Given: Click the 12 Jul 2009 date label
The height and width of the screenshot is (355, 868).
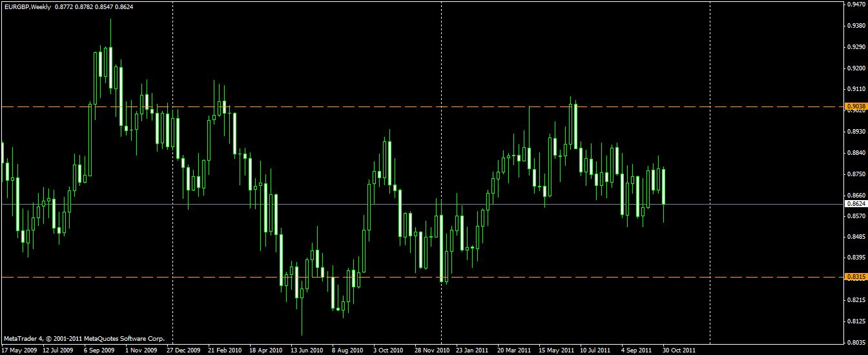Looking at the screenshot, I should (58, 350).
